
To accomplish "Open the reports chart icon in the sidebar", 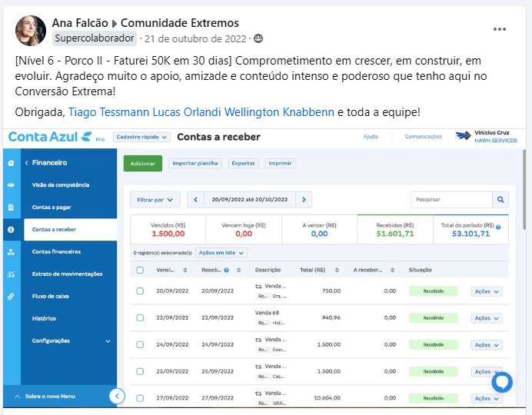I will [x=11, y=274].
